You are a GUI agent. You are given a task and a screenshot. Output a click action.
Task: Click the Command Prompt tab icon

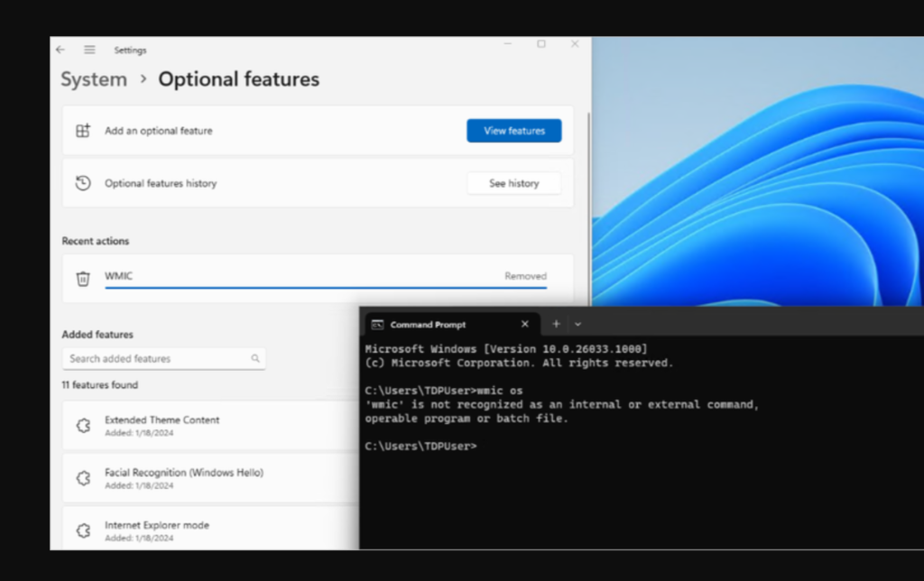(x=377, y=325)
